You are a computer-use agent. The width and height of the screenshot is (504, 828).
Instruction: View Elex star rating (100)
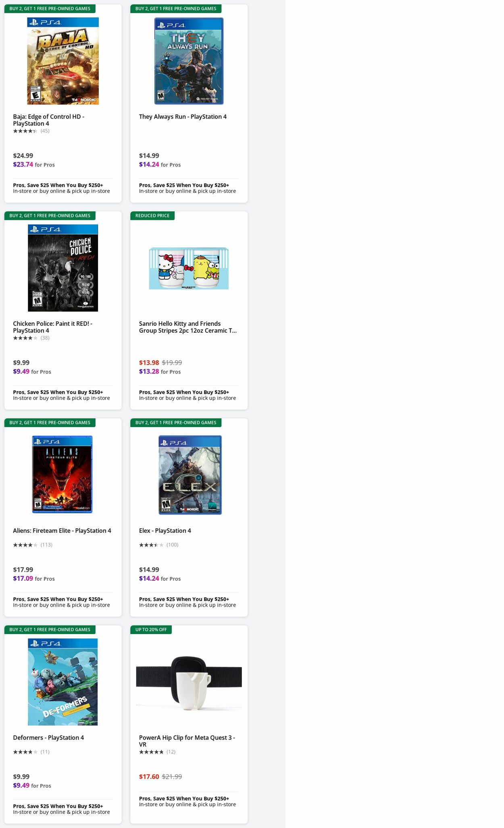click(159, 545)
